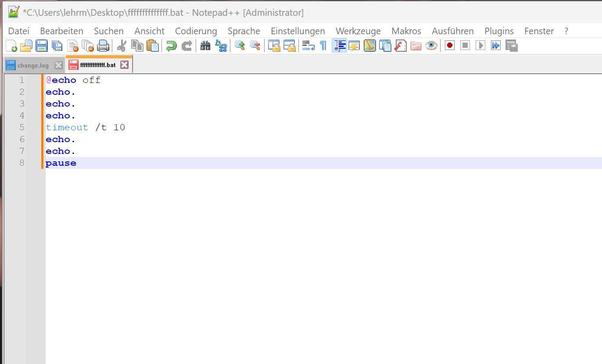Click the Cut scissors icon
Screen dimensions: 602x364
tap(122, 46)
